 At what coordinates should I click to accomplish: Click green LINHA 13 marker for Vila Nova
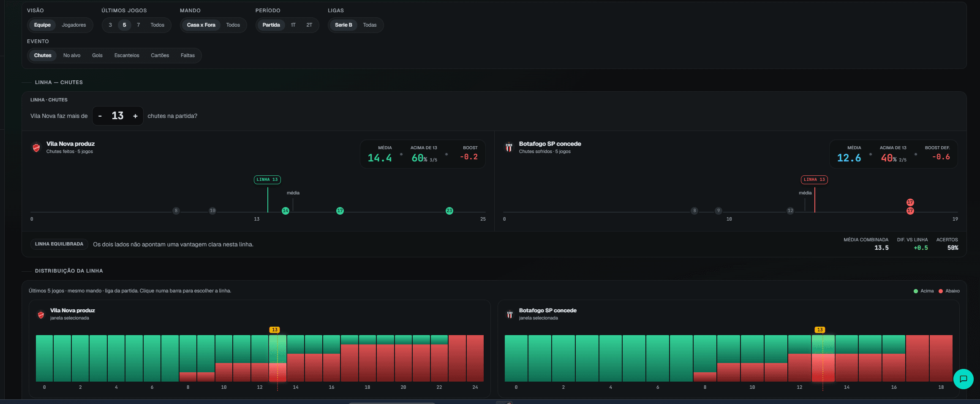coord(267,180)
